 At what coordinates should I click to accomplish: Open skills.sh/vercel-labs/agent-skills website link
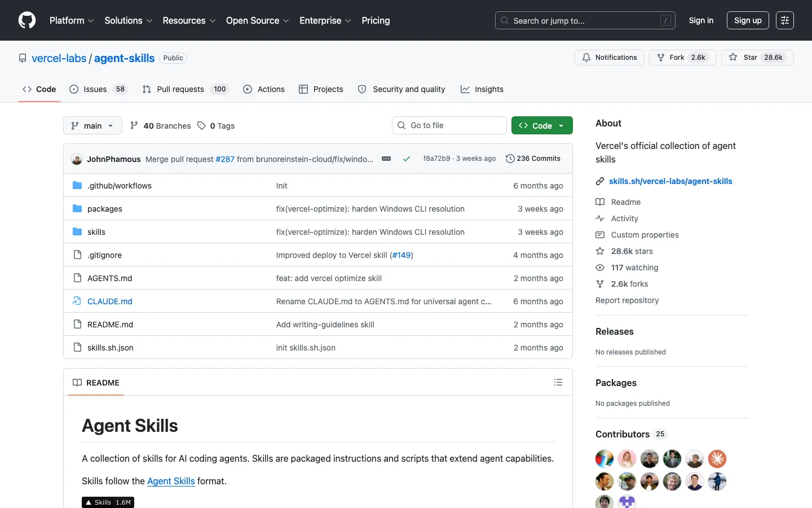pos(670,181)
